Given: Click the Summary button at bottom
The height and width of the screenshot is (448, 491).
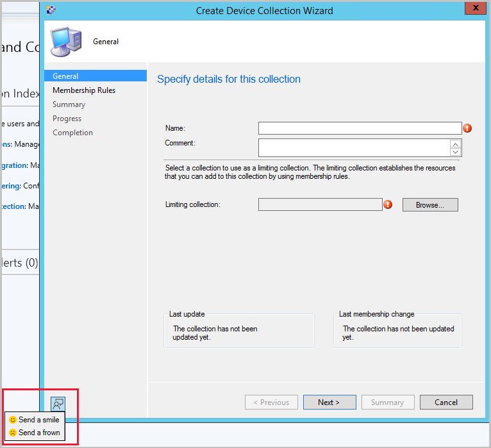Looking at the screenshot, I should pos(388,402).
